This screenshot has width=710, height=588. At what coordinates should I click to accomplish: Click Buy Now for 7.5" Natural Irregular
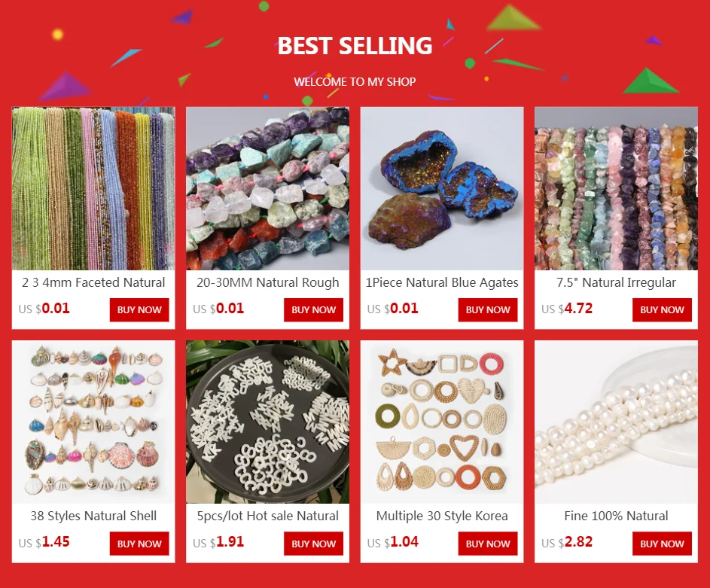point(662,310)
